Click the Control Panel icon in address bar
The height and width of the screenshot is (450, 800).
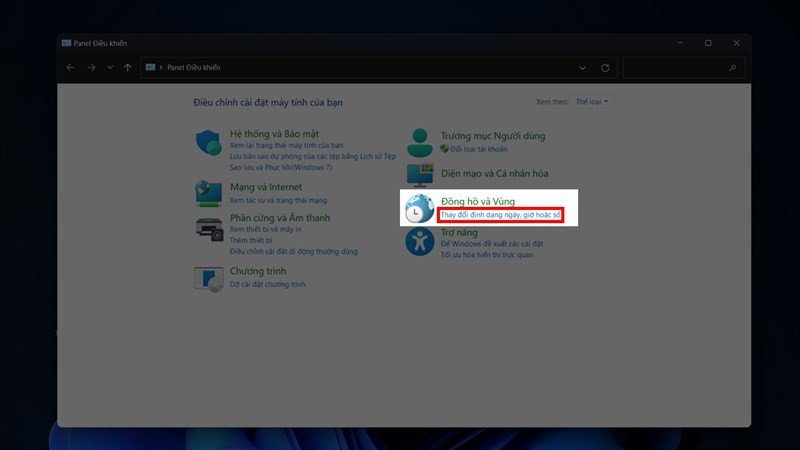pos(150,67)
